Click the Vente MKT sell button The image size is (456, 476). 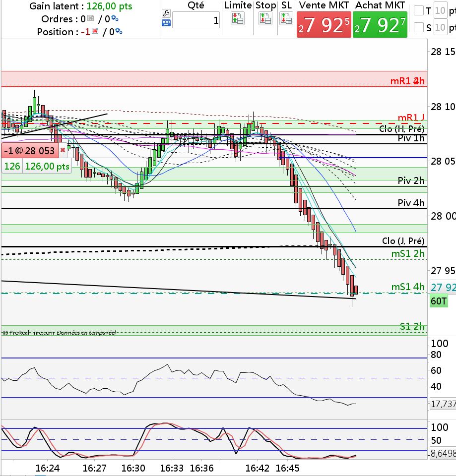[x=324, y=25]
